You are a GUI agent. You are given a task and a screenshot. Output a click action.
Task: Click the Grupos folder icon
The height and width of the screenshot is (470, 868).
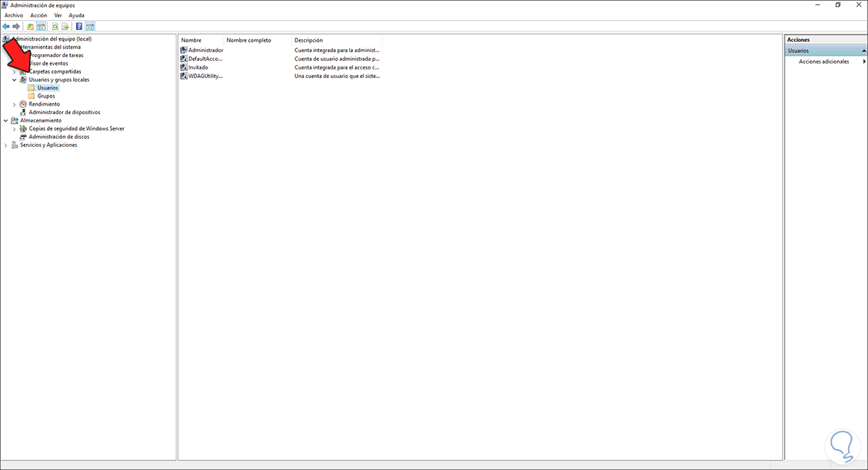point(32,96)
